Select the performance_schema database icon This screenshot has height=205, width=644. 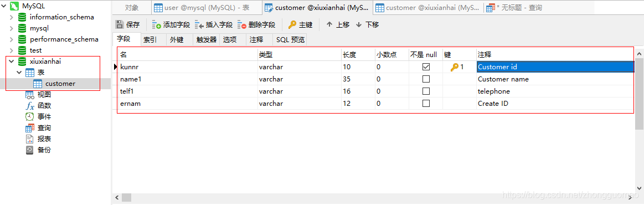[22, 39]
